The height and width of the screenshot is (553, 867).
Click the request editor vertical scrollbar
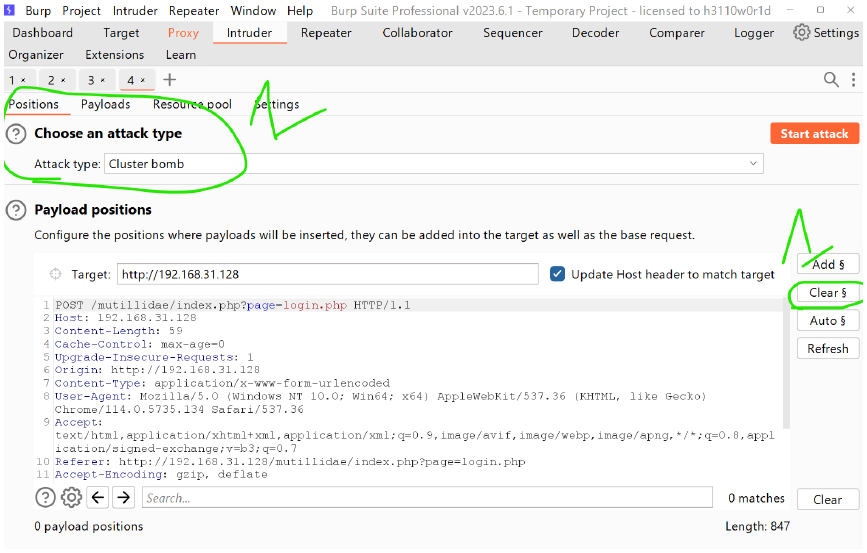tap(786, 365)
